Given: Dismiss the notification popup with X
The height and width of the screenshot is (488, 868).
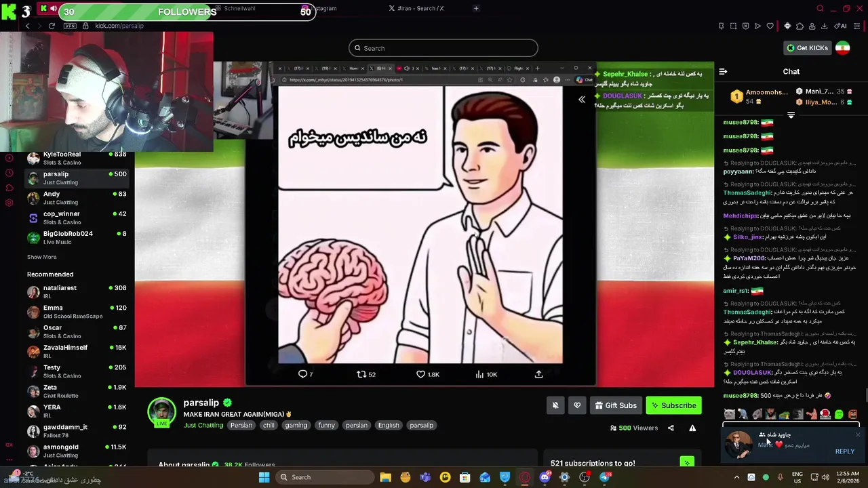Looking at the screenshot, I should point(857,435).
